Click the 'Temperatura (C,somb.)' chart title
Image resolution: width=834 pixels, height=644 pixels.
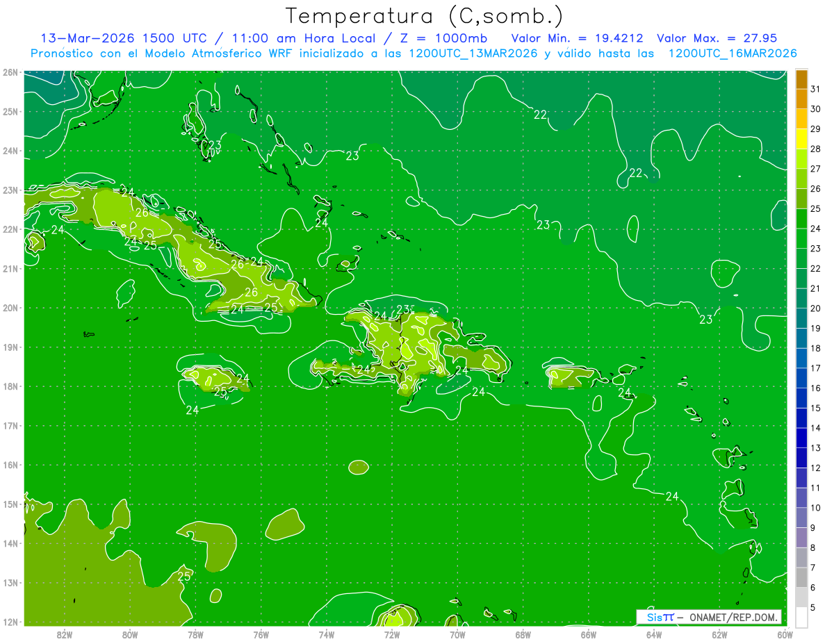coord(425,16)
